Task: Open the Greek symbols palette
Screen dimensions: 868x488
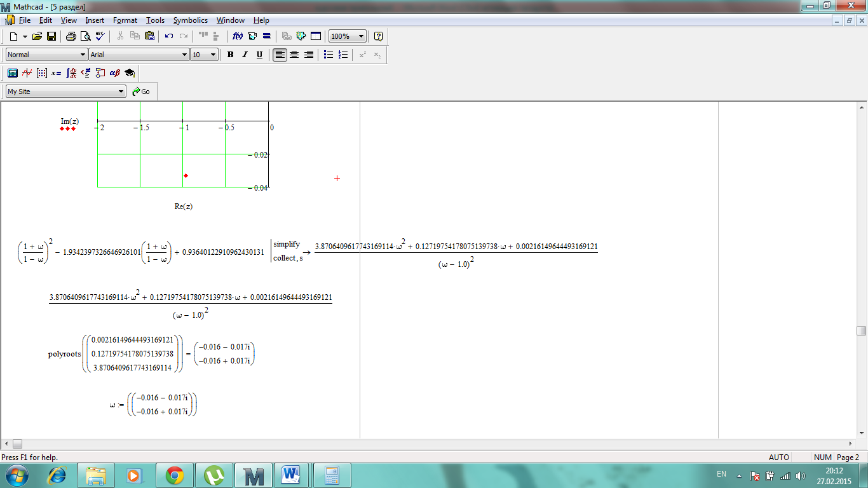Action: 115,73
